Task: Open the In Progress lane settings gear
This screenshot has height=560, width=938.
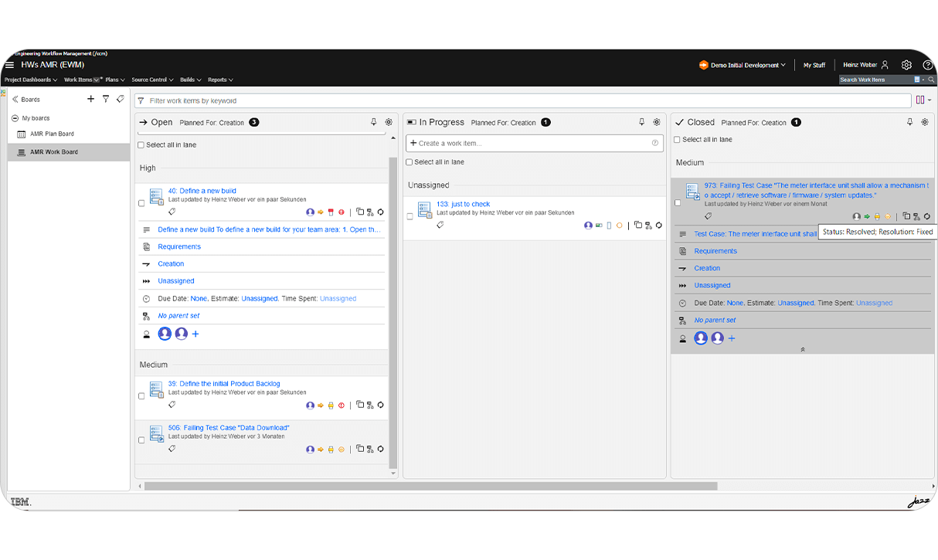Action: [656, 121]
